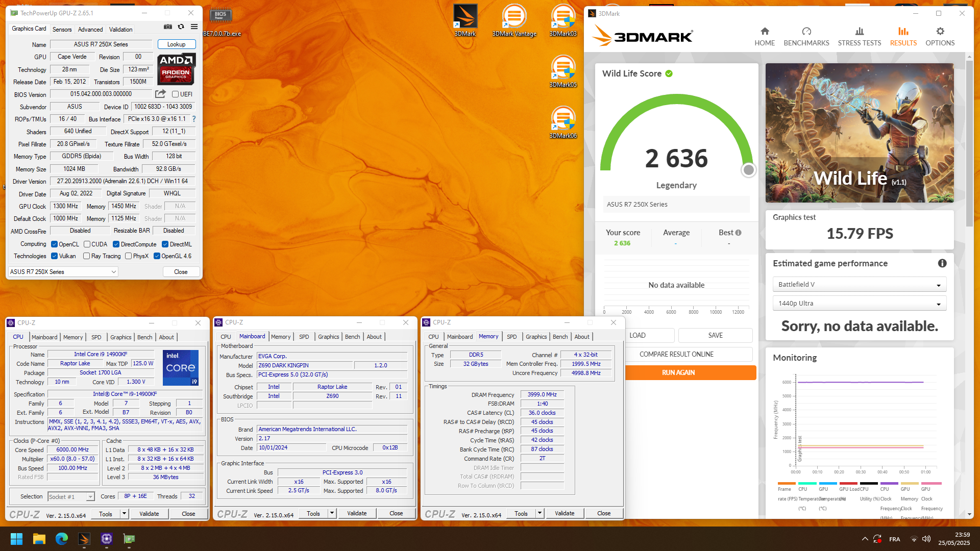Click the GPU-Z screenshot camera icon
Screen dimensions: 980x551
(167, 27)
